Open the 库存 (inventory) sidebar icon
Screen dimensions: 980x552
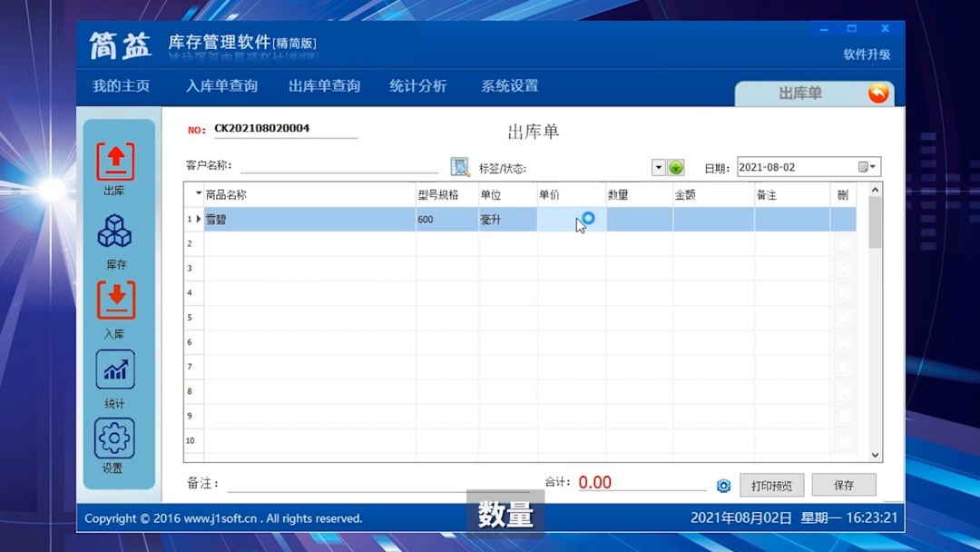click(115, 232)
